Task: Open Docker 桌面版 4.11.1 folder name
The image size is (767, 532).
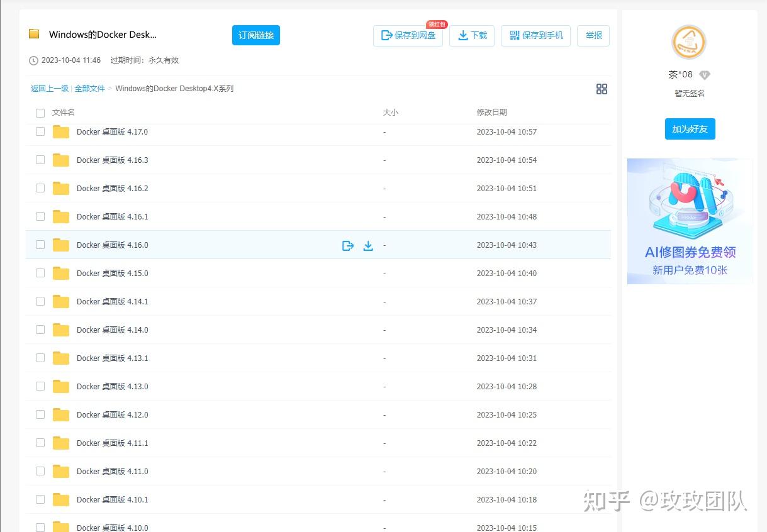Action: coord(112,443)
